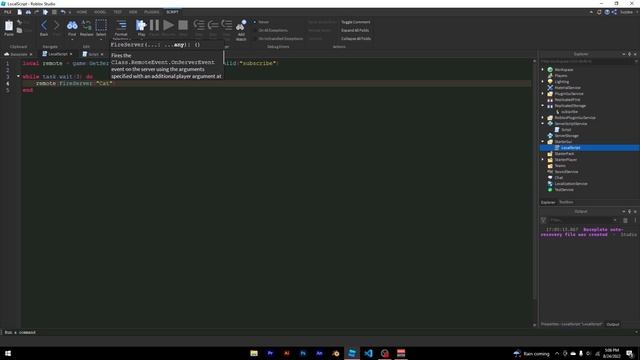Select StarterPack in the Explorer
This screenshot has height=360, width=640.
pyautogui.click(x=564, y=154)
